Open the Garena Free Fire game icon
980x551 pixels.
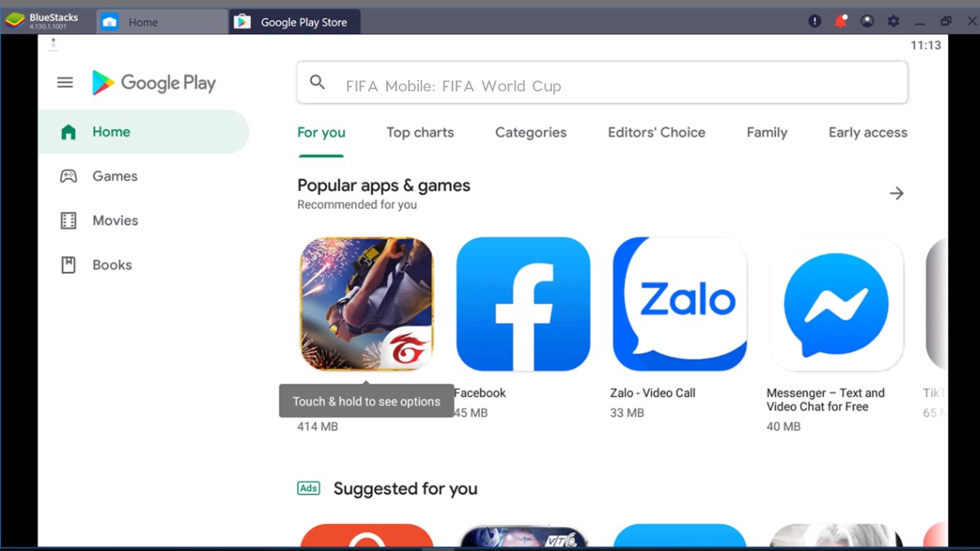[x=367, y=304]
